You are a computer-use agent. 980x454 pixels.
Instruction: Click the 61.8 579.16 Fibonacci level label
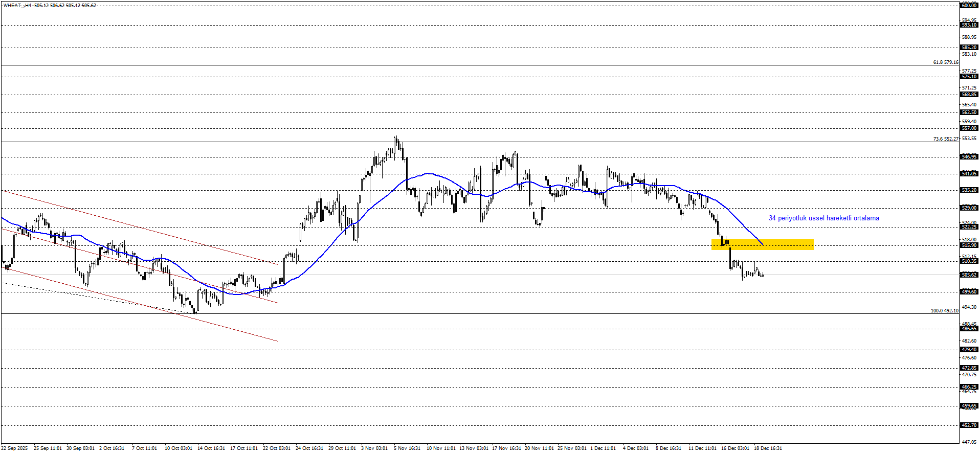pos(945,62)
